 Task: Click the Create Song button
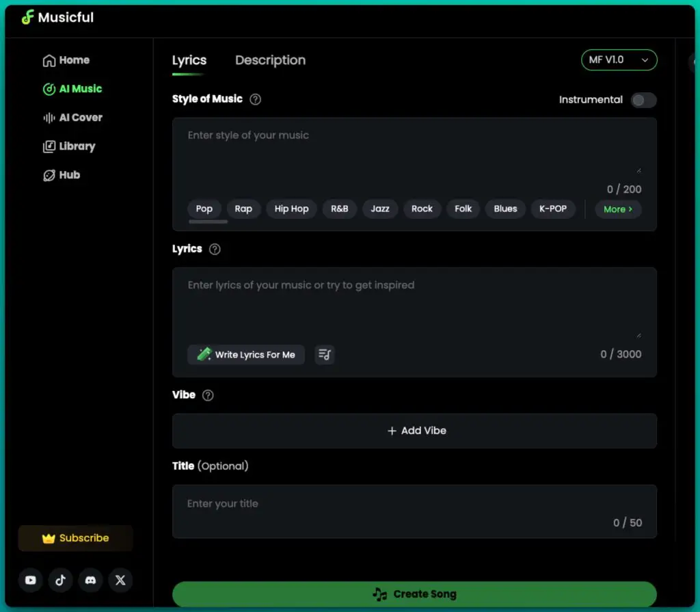coord(414,594)
